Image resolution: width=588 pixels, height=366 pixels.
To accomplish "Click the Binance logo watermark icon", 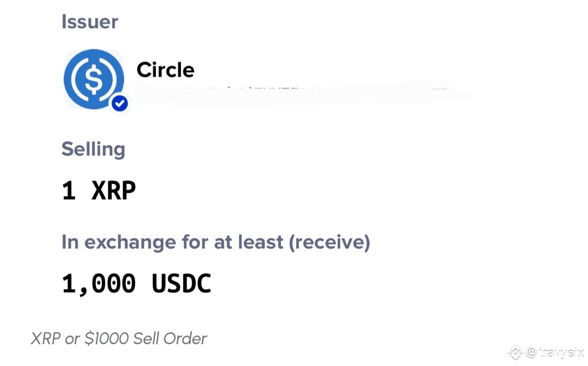I will pos(515,352).
